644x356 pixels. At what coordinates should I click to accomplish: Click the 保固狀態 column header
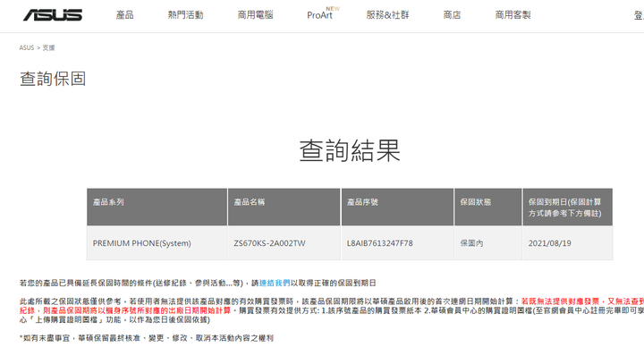click(x=488, y=207)
